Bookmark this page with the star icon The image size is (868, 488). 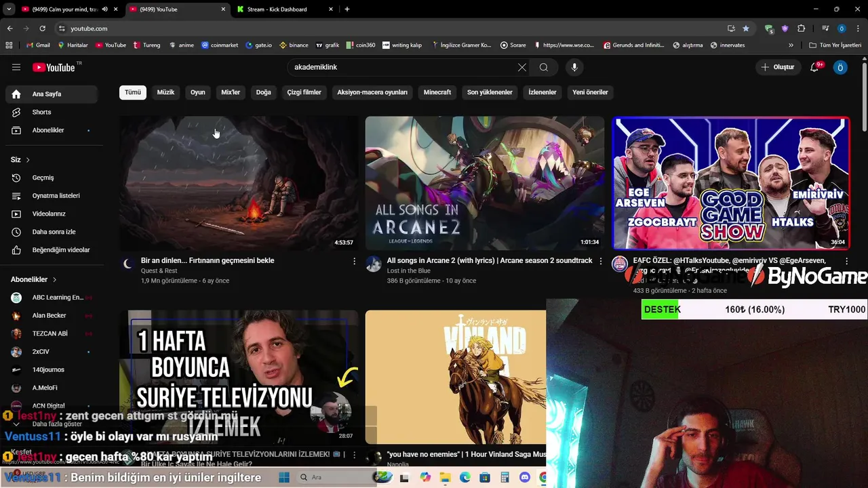click(x=746, y=28)
